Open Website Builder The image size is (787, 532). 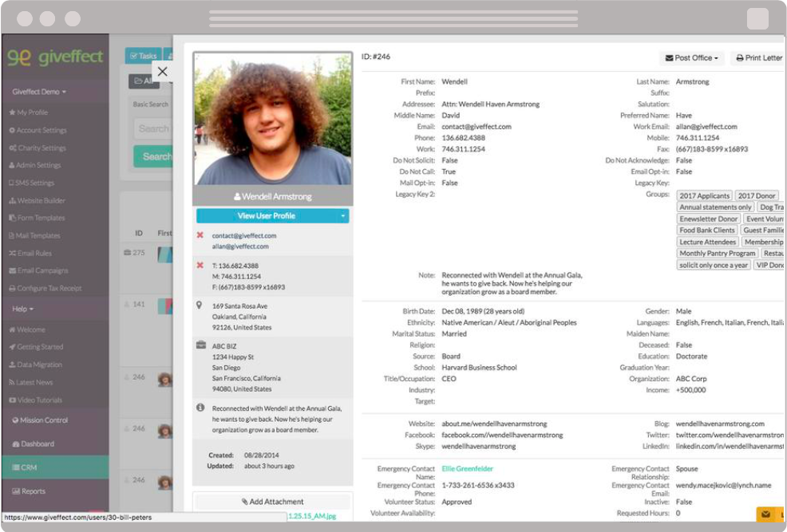pyautogui.click(x=37, y=200)
